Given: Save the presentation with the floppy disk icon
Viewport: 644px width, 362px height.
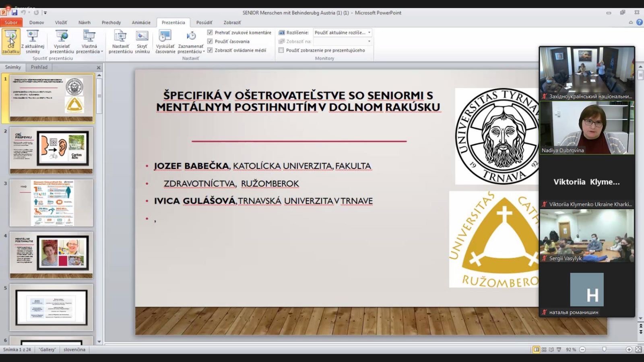Looking at the screenshot, I should pyautogui.click(x=14, y=12).
